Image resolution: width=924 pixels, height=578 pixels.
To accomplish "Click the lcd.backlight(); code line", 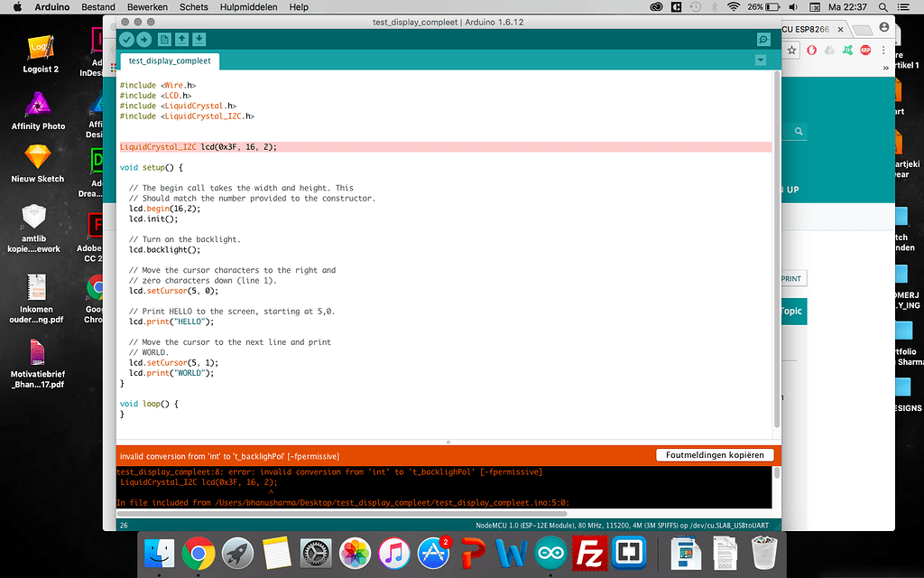I will [x=164, y=249].
